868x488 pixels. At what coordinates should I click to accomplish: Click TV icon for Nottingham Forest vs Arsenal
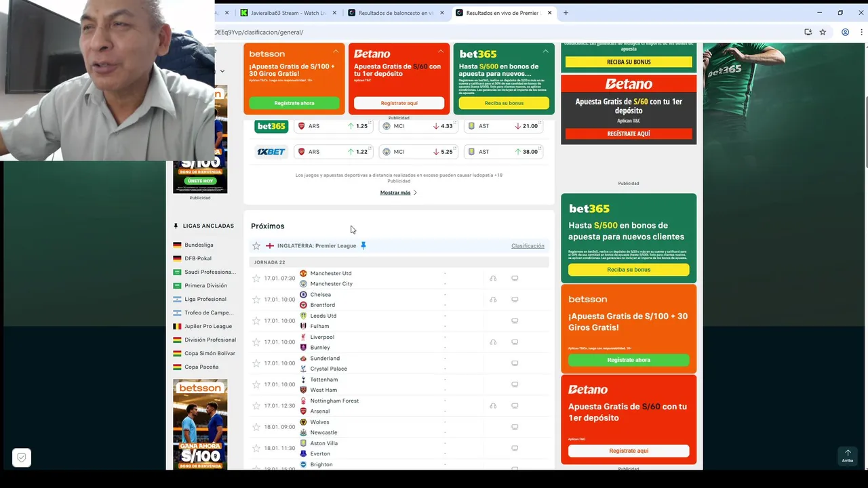[515, 406]
